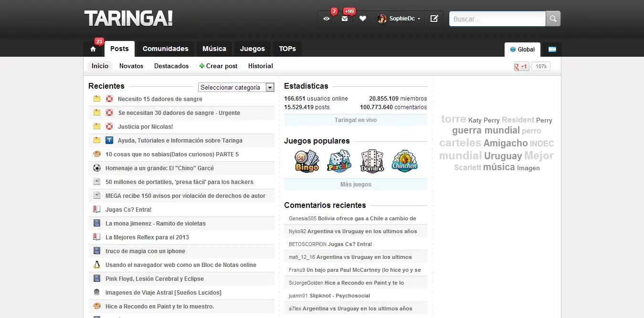
Task: Open post 'Se necesitan 30 dadores de sangre - Urgente'
Action: coord(179,113)
